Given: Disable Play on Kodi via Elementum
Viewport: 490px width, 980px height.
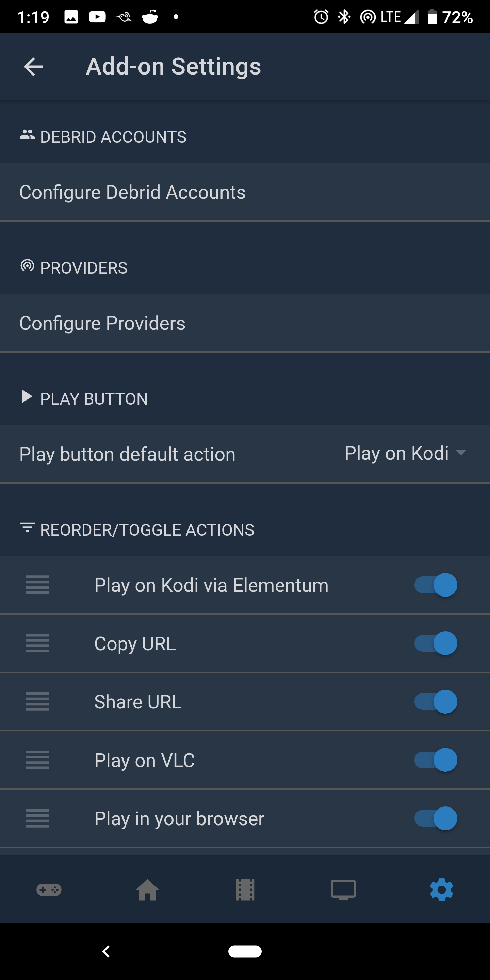Looking at the screenshot, I should tap(436, 585).
